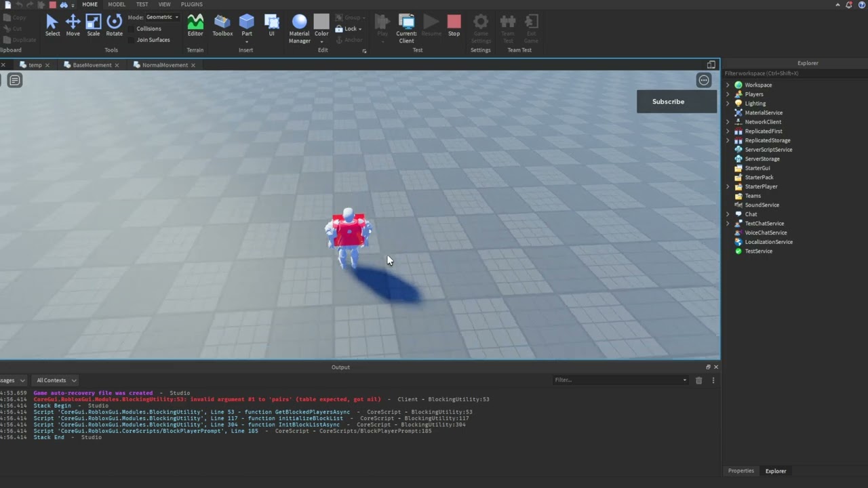This screenshot has height=488, width=868.
Task: Clear the Output log with trash icon
Action: [x=698, y=380]
